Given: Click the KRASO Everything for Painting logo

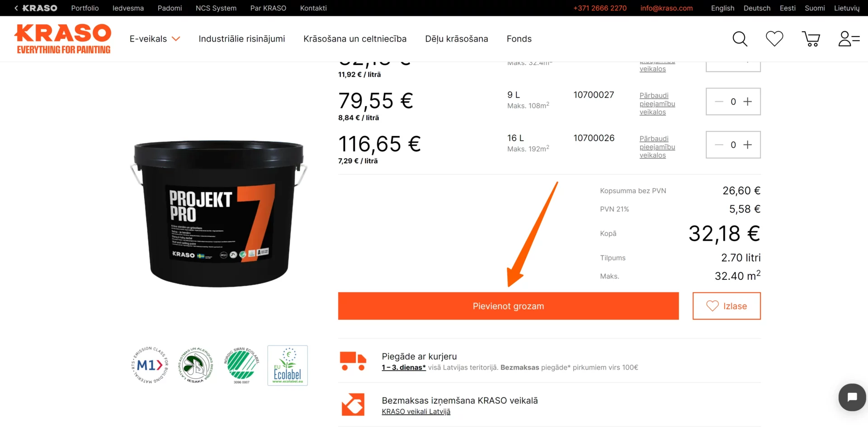Looking at the screenshot, I should pyautogui.click(x=63, y=39).
